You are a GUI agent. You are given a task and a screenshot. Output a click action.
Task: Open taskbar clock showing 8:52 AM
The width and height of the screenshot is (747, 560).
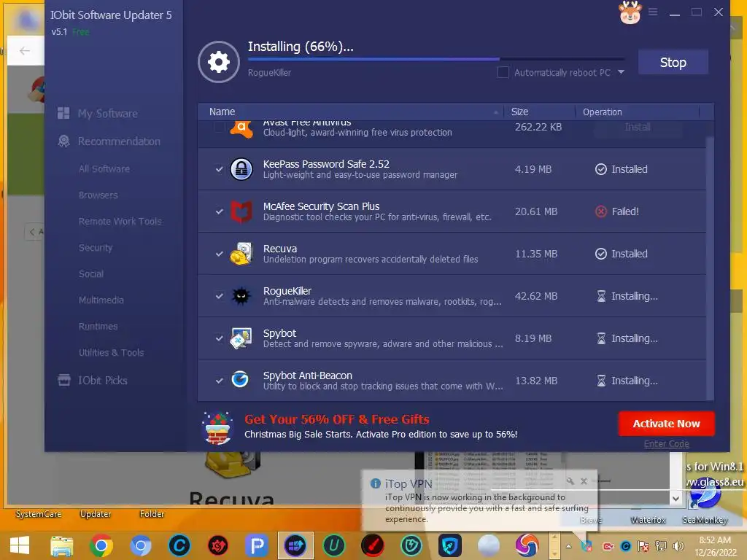715,546
